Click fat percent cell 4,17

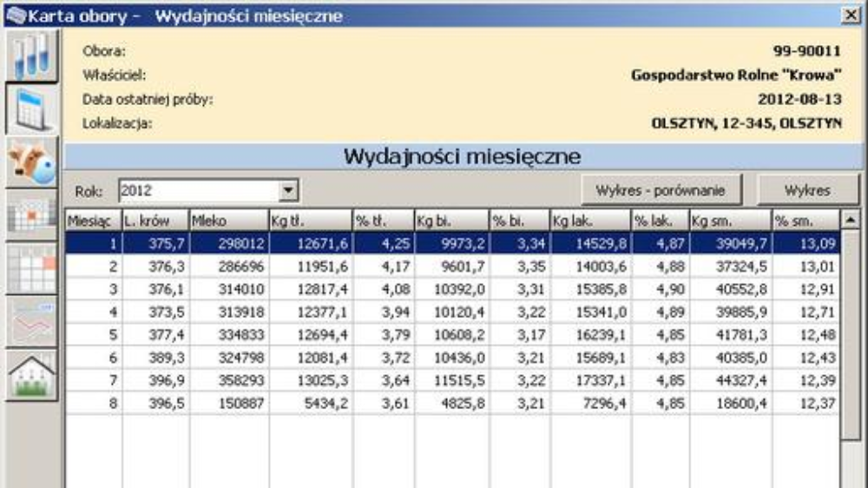coord(384,267)
